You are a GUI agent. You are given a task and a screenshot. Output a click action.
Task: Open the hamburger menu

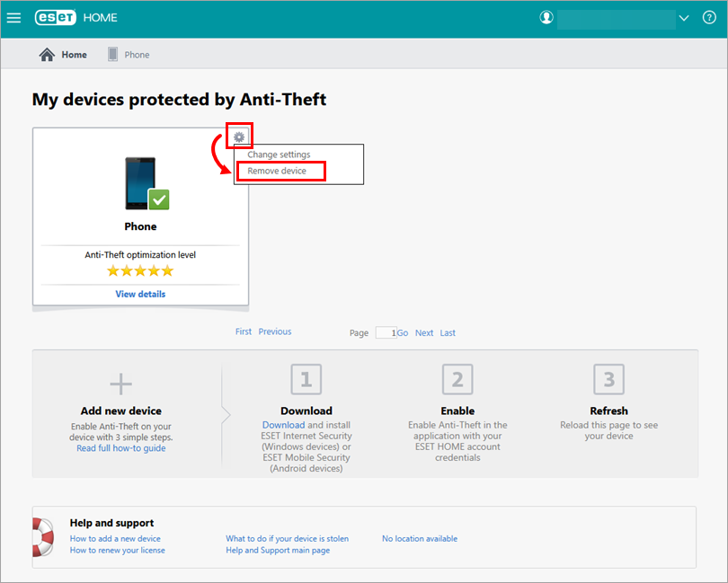coord(13,18)
